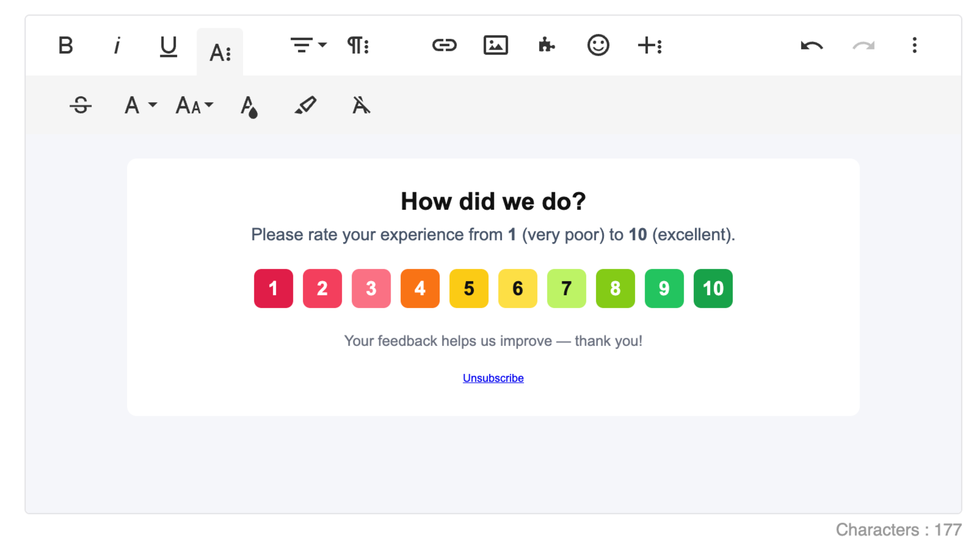
Task: Click the green rating 10 button
Action: click(x=713, y=288)
